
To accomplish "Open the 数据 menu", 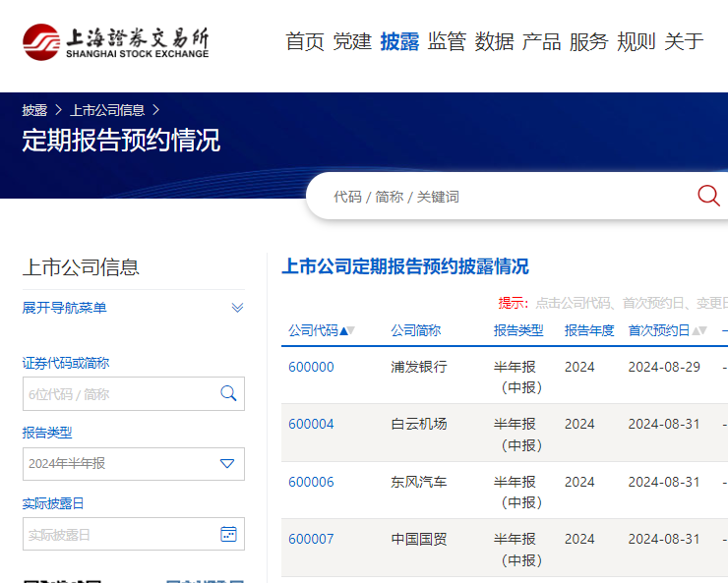I will pyautogui.click(x=494, y=41).
